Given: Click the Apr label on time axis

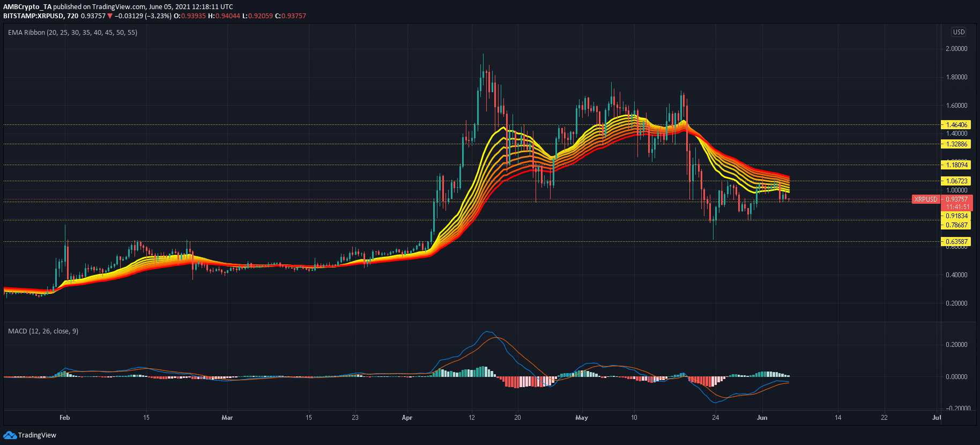Looking at the screenshot, I should (x=407, y=417).
